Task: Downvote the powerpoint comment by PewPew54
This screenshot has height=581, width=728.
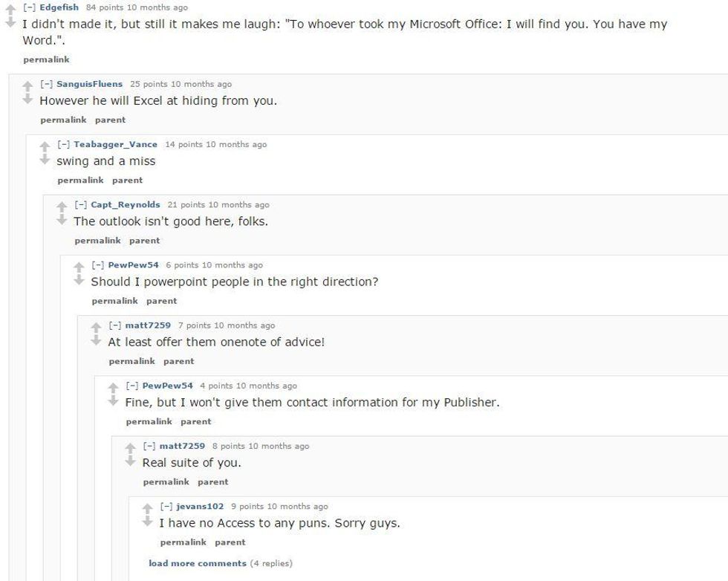Action: point(79,279)
